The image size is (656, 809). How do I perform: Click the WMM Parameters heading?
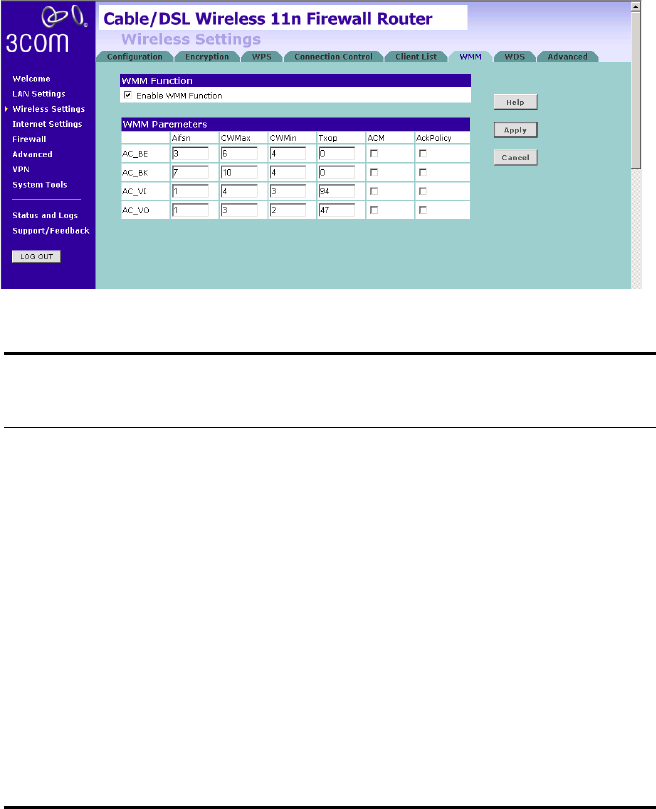click(x=165, y=124)
